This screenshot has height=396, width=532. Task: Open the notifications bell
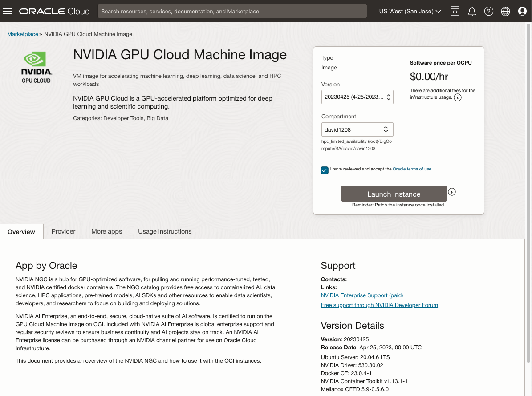pos(472,11)
